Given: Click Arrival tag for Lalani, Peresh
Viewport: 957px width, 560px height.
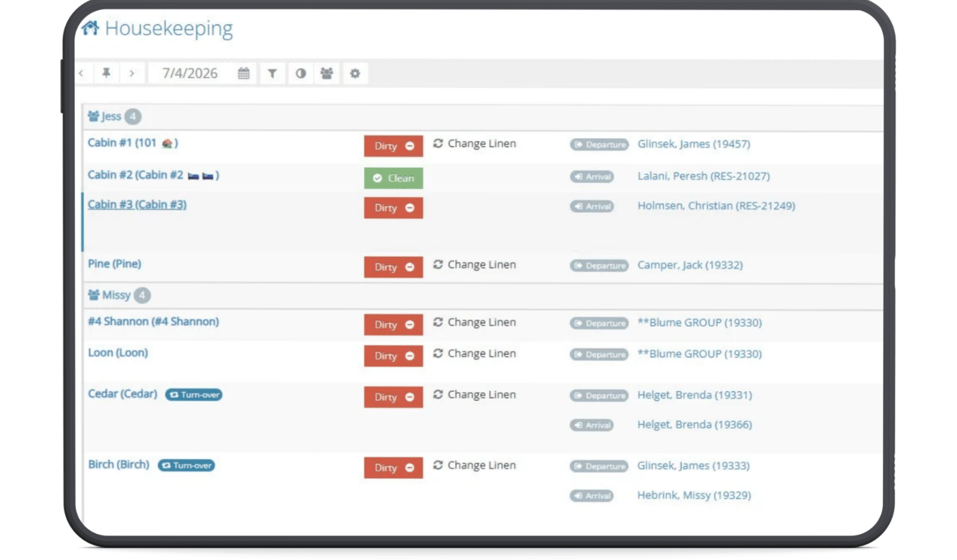Looking at the screenshot, I should coord(592,176).
